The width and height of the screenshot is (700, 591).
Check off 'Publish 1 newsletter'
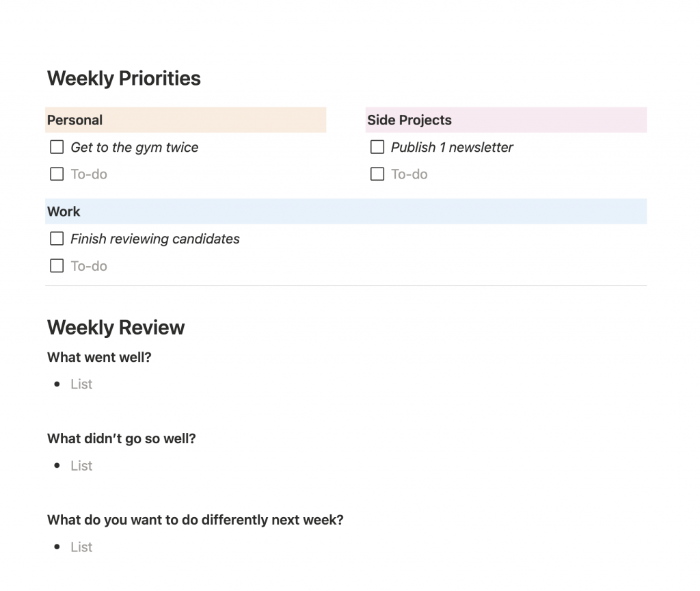coord(377,147)
